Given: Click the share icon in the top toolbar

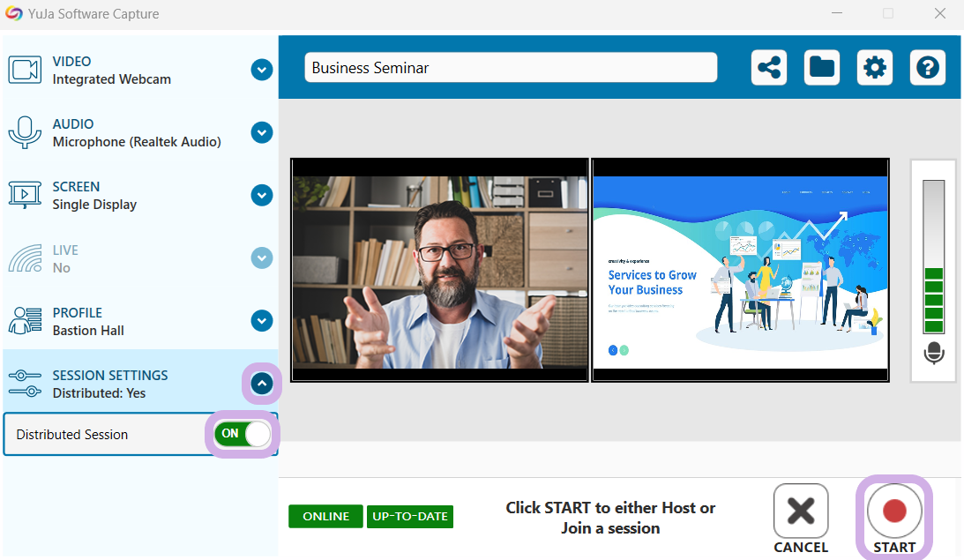Looking at the screenshot, I should coord(768,67).
